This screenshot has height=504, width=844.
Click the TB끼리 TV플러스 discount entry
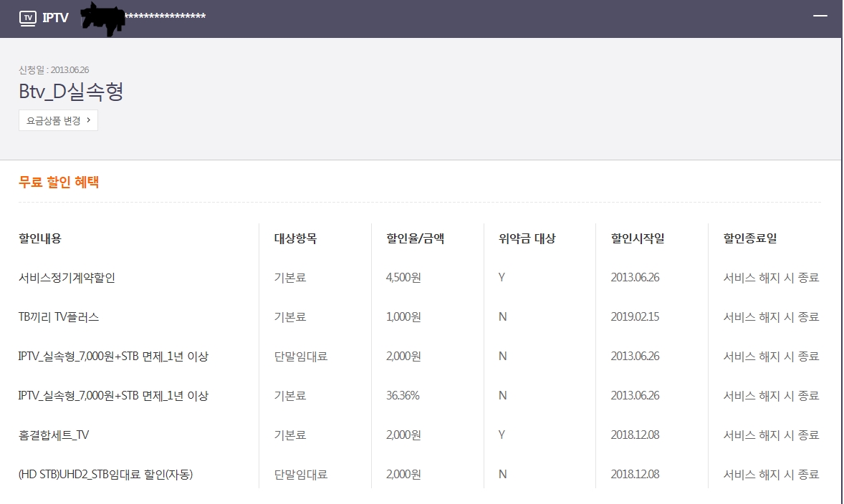pyautogui.click(x=59, y=317)
